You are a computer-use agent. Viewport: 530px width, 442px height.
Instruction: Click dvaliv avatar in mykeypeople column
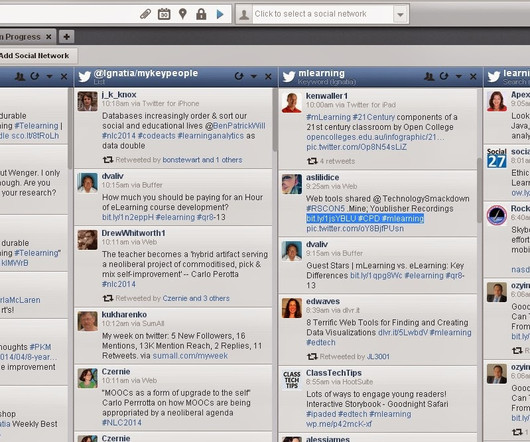pos(88,182)
